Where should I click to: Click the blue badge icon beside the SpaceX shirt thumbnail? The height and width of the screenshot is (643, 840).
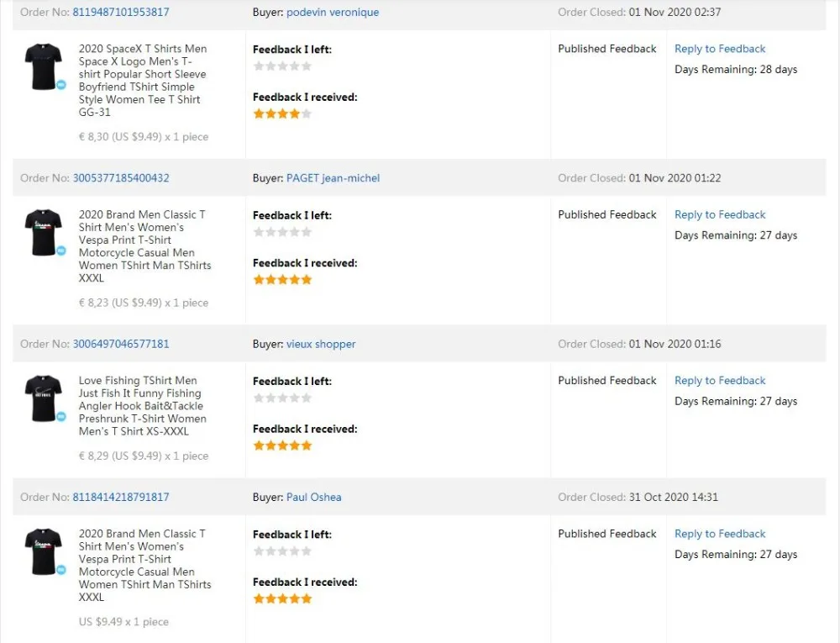tap(61, 85)
